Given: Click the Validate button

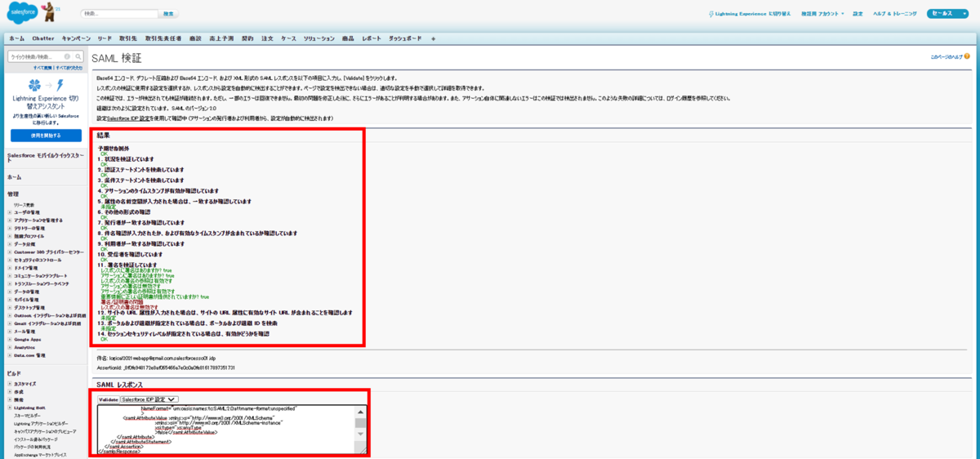Looking at the screenshot, I should (x=109, y=399).
